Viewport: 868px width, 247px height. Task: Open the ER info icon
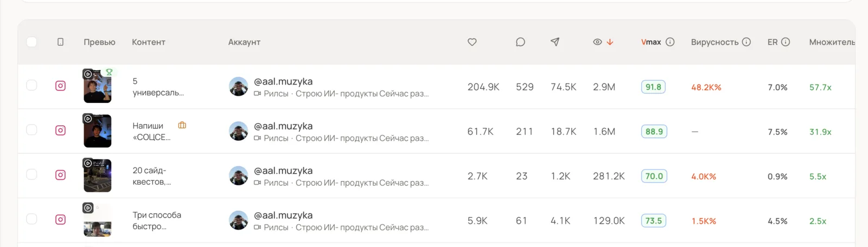[786, 42]
